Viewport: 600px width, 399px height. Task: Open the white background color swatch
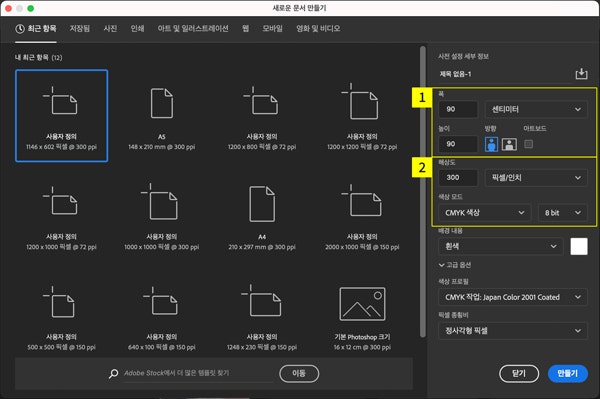[x=579, y=246]
